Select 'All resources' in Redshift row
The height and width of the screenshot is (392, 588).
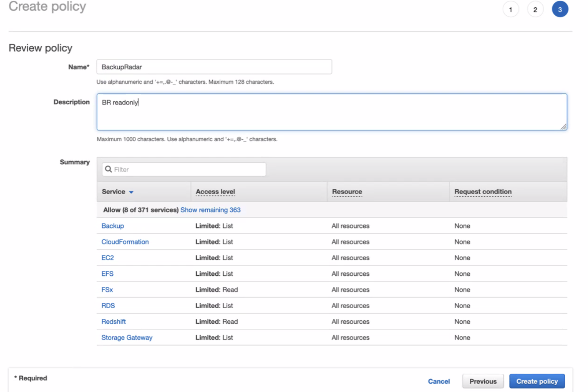pos(350,321)
